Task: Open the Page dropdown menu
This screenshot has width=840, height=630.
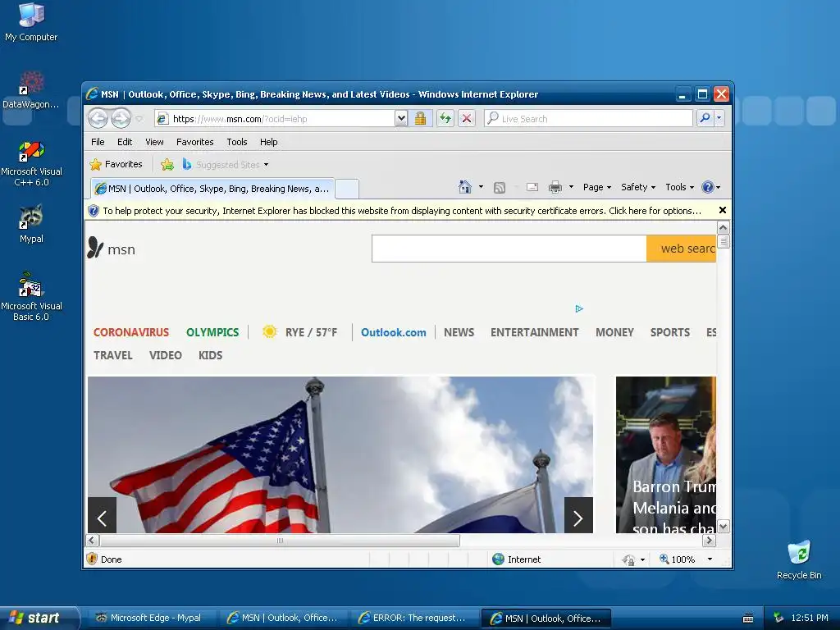Action: [597, 187]
